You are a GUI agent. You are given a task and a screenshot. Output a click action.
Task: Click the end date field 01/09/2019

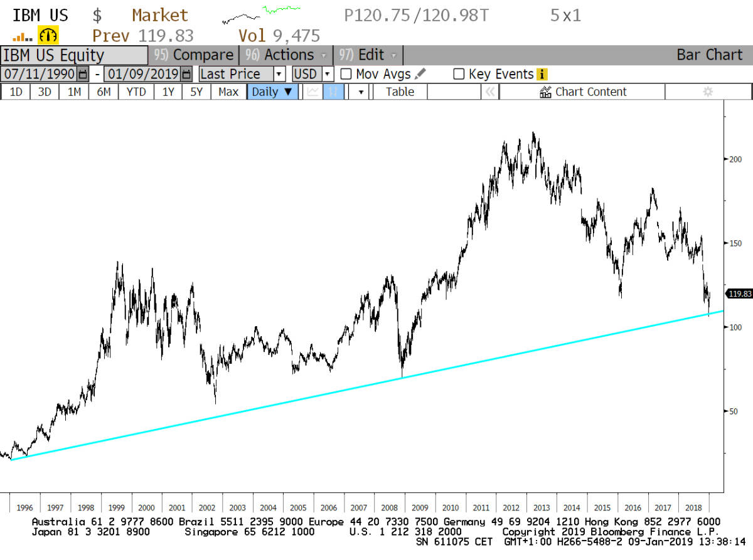pos(142,74)
